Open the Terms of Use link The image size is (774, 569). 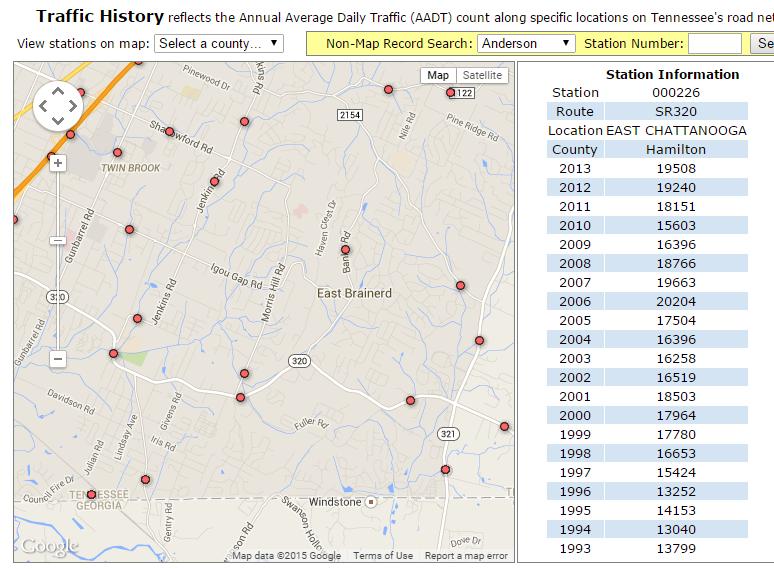[x=383, y=556]
